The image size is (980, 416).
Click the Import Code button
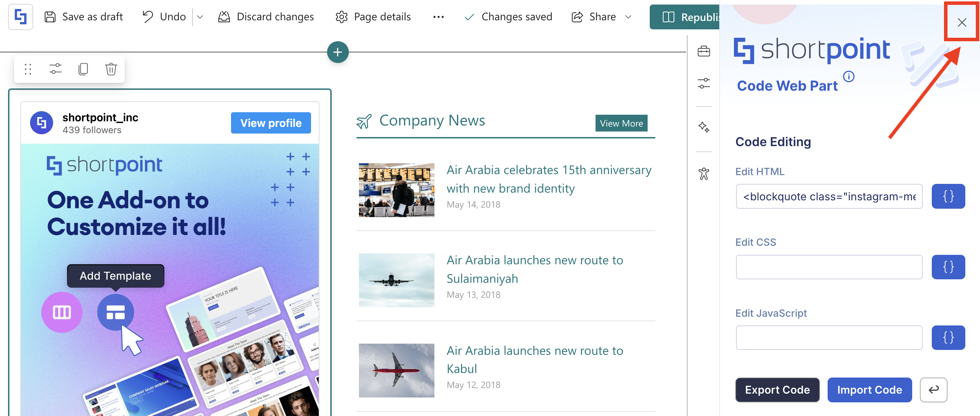869,390
